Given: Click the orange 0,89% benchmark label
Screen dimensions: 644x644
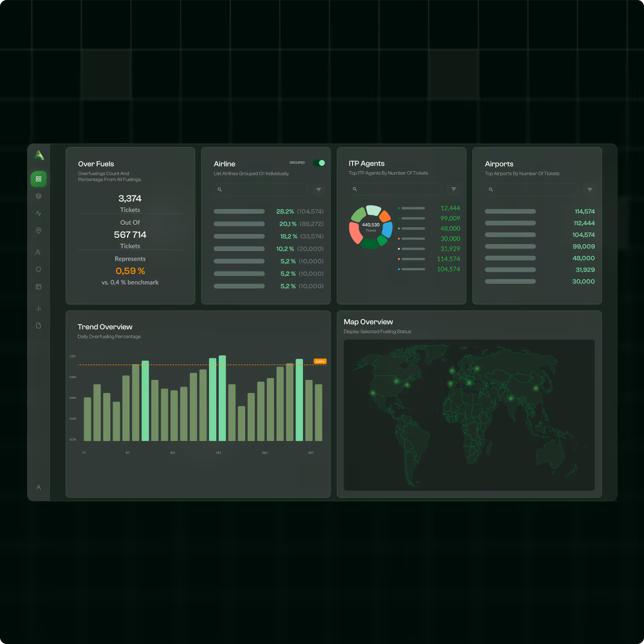Looking at the screenshot, I should pos(320,362).
